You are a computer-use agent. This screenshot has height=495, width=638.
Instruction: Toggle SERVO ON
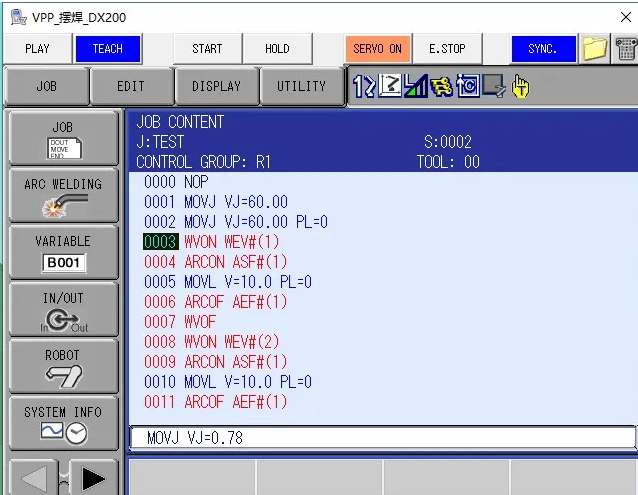coord(378,49)
